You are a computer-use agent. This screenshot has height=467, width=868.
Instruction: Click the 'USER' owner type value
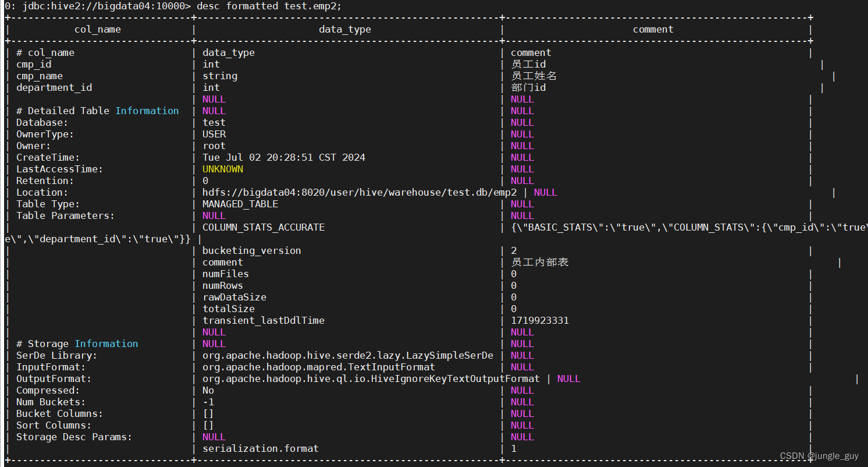214,134
